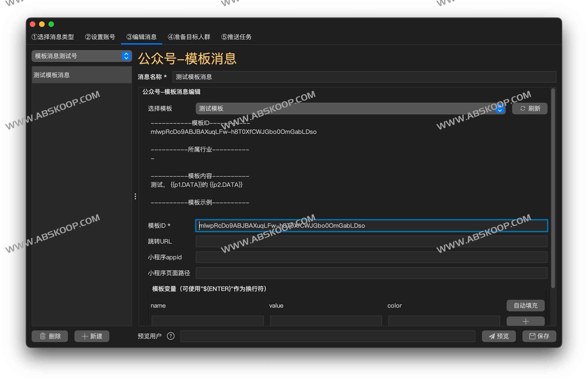Click the + icon to add a template variable
The image size is (588, 382).
[525, 321]
